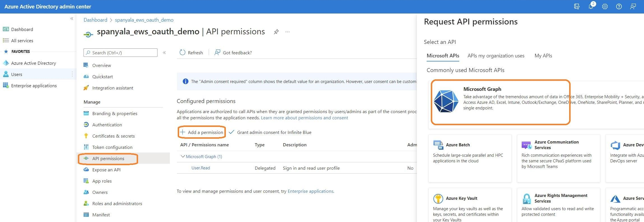Open the settings gear icon
This screenshot has width=644, height=222.
coord(605,6)
